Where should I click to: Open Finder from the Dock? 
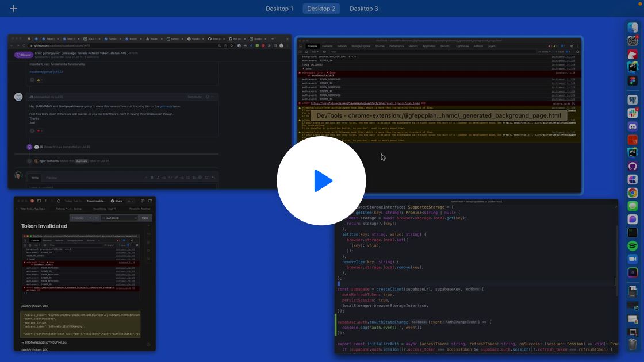pos(632,28)
